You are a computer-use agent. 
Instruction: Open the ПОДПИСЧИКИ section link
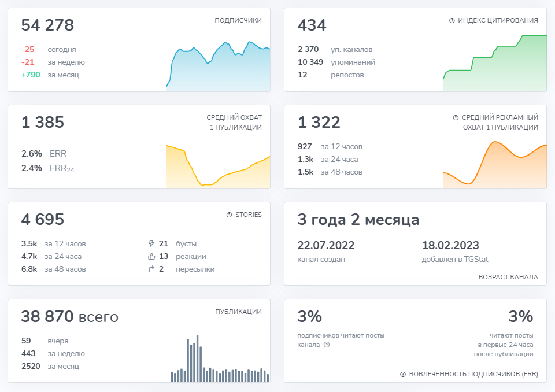pos(238,20)
